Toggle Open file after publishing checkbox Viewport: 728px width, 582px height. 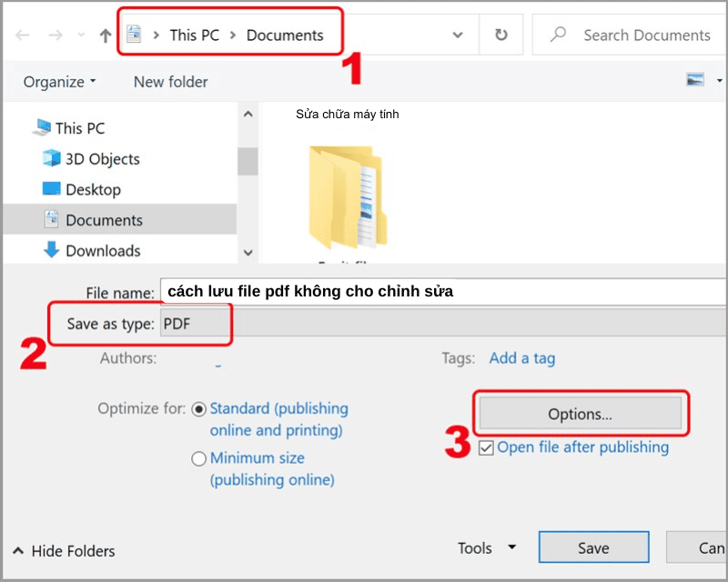[x=486, y=447]
